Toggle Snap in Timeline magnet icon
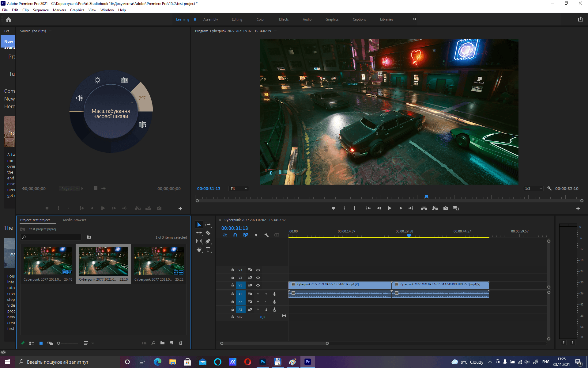The height and width of the screenshot is (368, 588). point(235,235)
